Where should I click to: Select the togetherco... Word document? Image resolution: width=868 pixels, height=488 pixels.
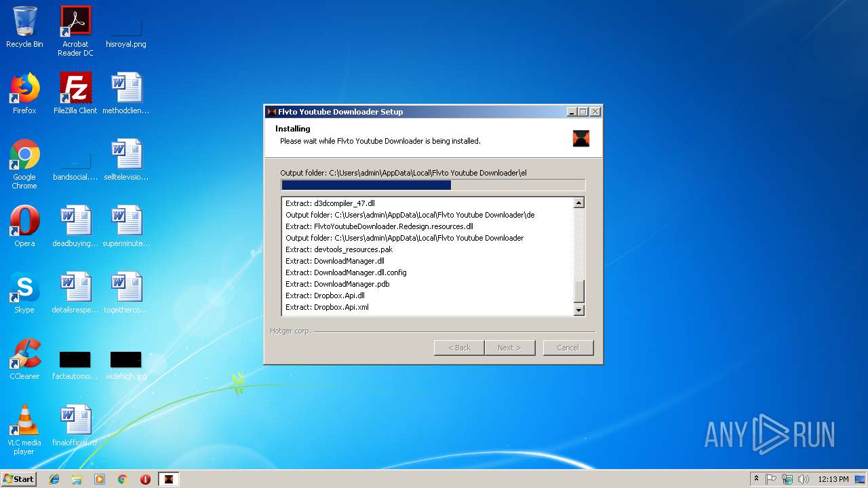coord(126,293)
